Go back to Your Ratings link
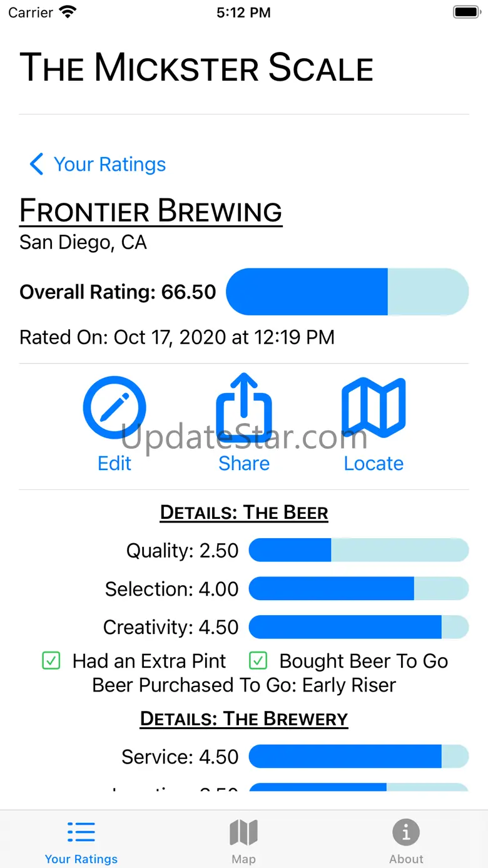Image resolution: width=488 pixels, height=868 pixels. click(109, 165)
